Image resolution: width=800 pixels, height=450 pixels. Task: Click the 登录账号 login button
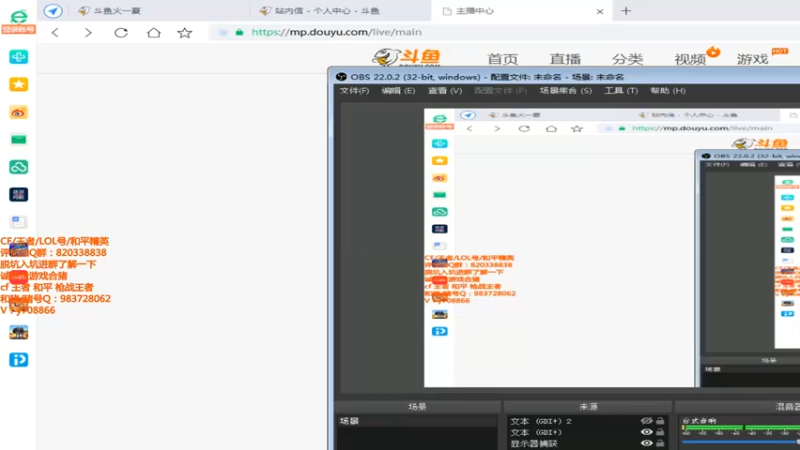coord(18,29)
